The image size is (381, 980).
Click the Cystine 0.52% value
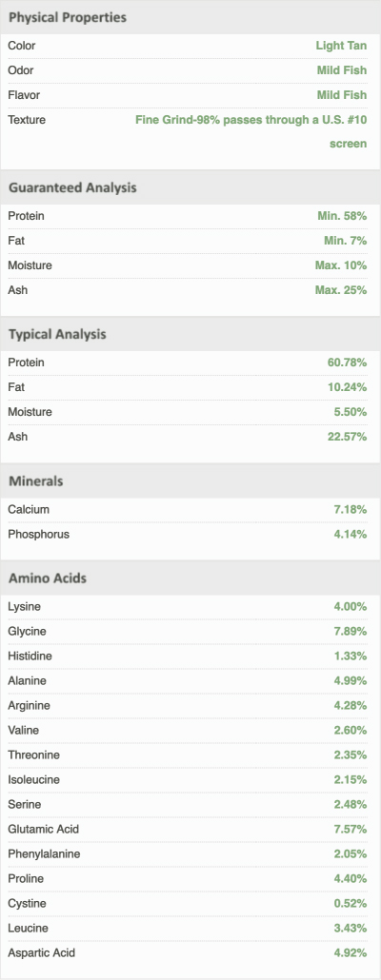350,904
